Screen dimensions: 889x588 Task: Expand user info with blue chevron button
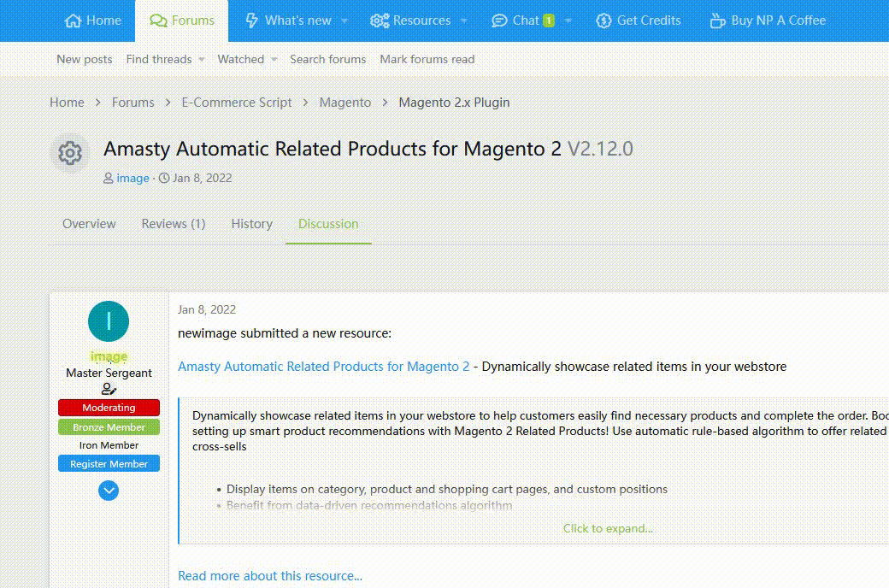coord(109,491)
